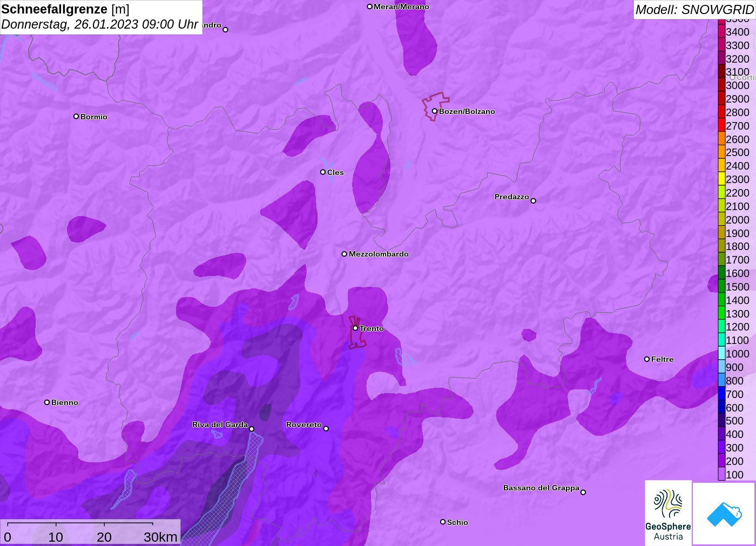
Task: Click the Bozen/Bolzano city marker
Action: [x=434, y=111]
